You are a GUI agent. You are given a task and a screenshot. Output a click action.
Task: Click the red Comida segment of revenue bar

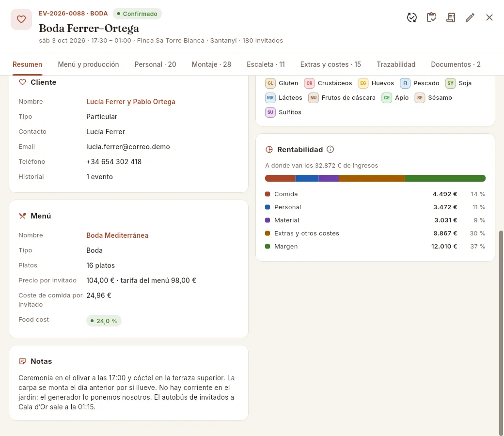pyautogui.click(x=280, y=178)
